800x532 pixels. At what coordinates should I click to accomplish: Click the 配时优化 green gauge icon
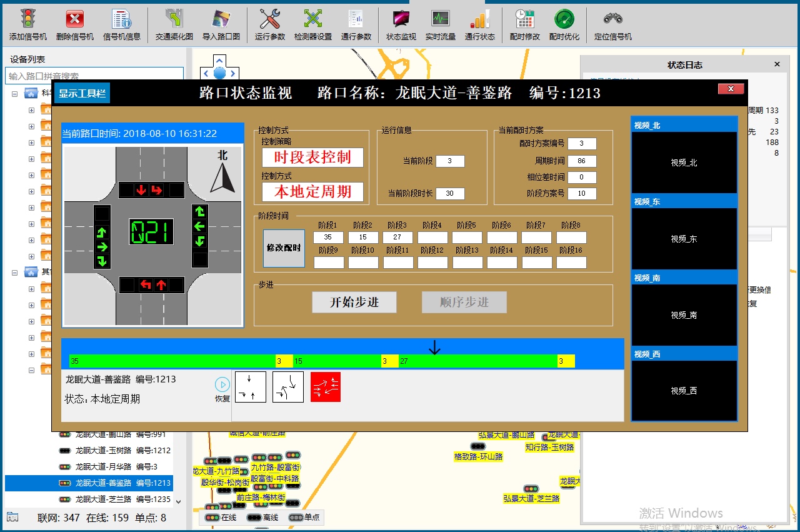(564, 19)
